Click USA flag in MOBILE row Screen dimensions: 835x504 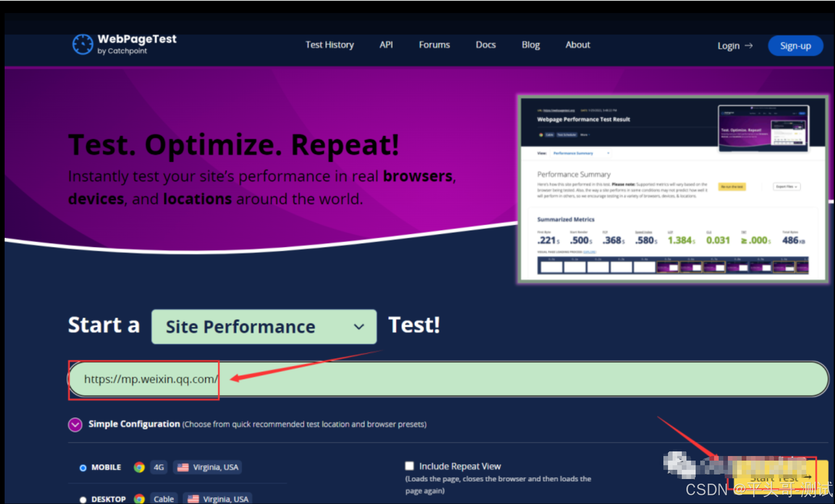coord(183,467)
